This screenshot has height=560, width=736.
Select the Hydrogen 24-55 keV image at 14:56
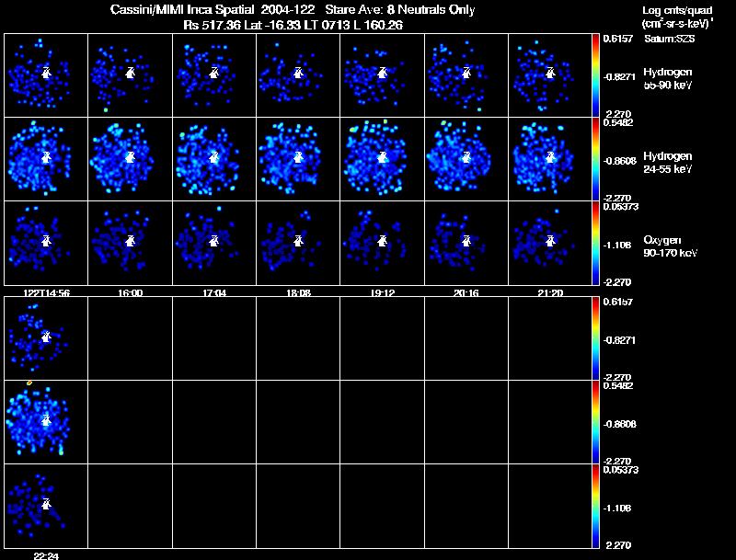pos(46,159)
